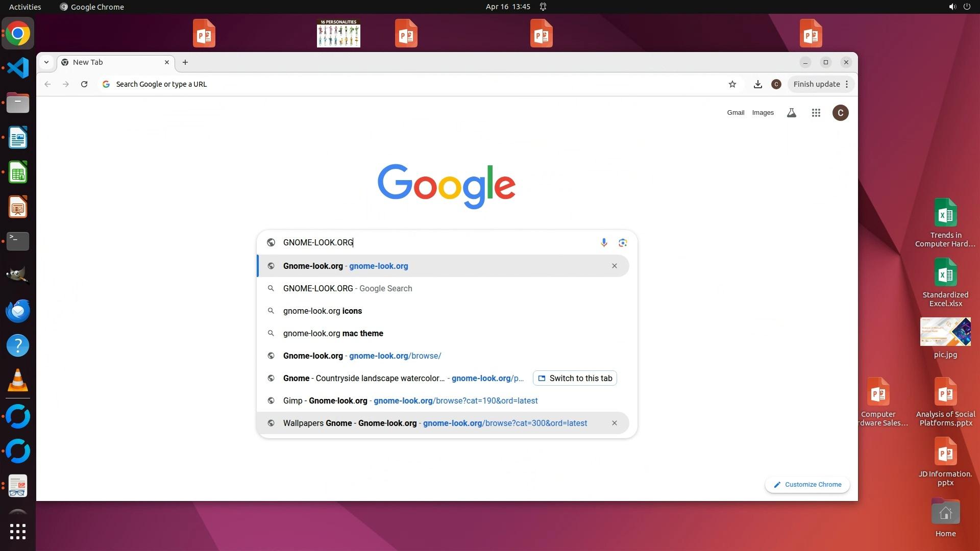
Task: Close the New Tab tab
Action: tap(167, 62)
